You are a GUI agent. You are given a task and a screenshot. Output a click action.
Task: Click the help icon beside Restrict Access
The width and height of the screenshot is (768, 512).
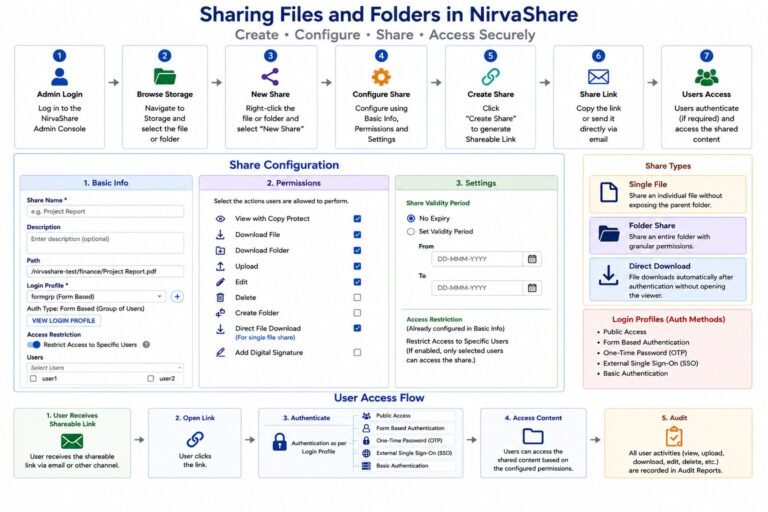(x=146, y=344)
